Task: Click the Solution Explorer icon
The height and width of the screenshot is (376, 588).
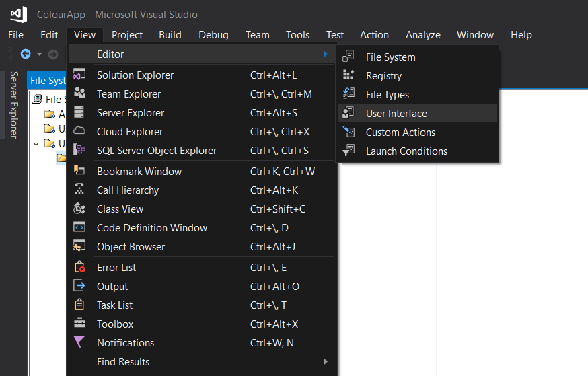Action: pyautogui.click(x=79, y=75)
